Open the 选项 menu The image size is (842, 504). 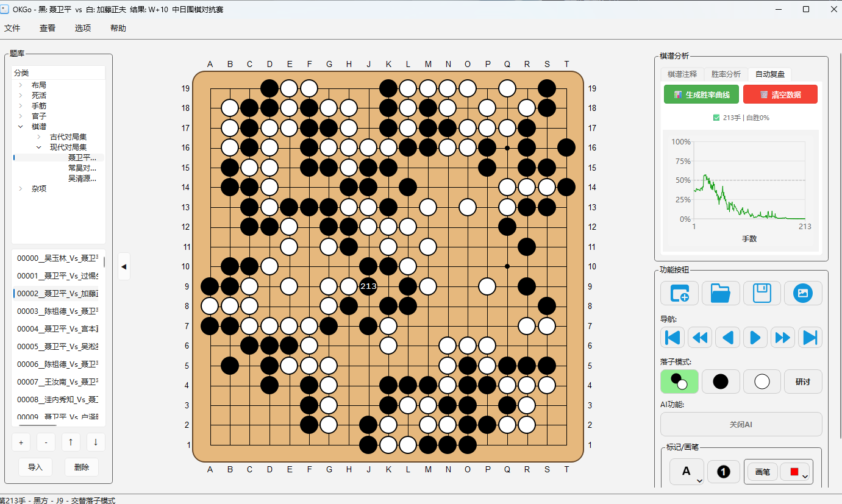click(83, 28)
